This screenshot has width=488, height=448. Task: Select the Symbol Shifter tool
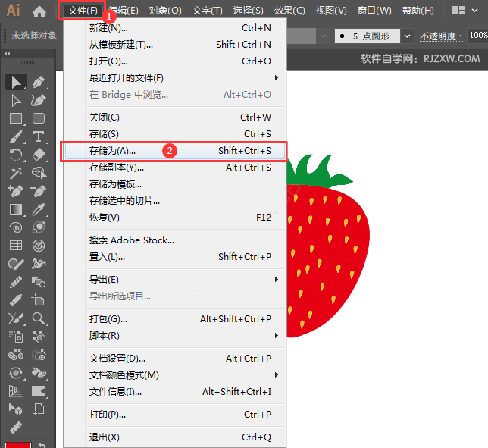pyautogui.click(x=39, y=337)
